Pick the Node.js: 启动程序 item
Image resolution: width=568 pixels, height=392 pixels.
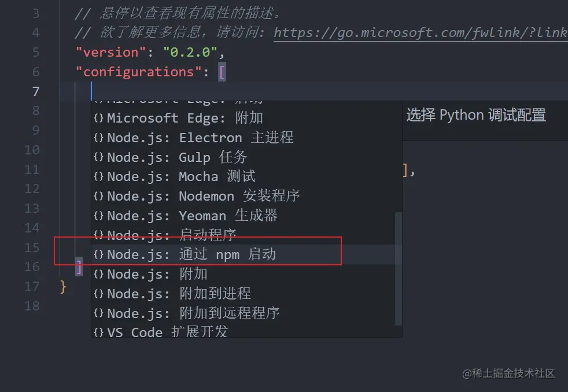point(246,235)
